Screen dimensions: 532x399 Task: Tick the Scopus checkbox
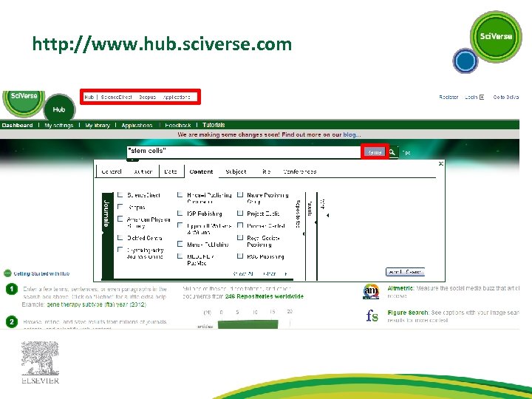pos(120,207)
